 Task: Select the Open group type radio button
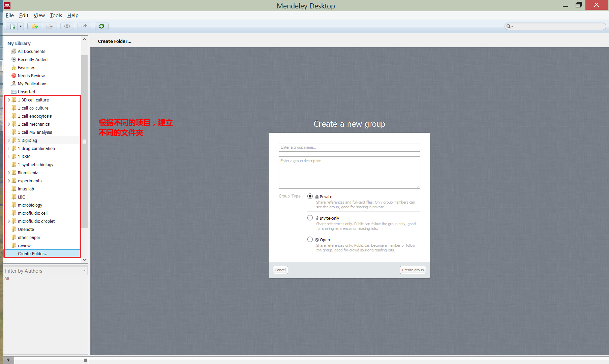click(310, 239)
